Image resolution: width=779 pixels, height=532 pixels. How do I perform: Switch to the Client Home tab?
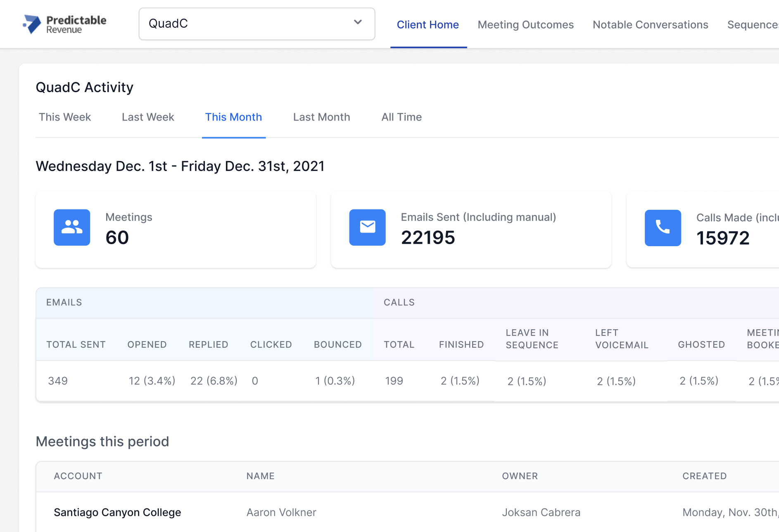427,25
